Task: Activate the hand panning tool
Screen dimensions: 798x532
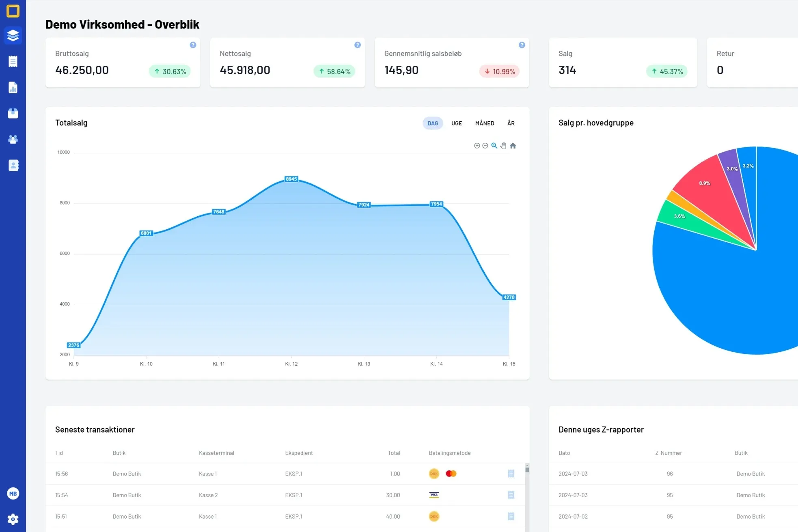Action: (x=503, y=146)
